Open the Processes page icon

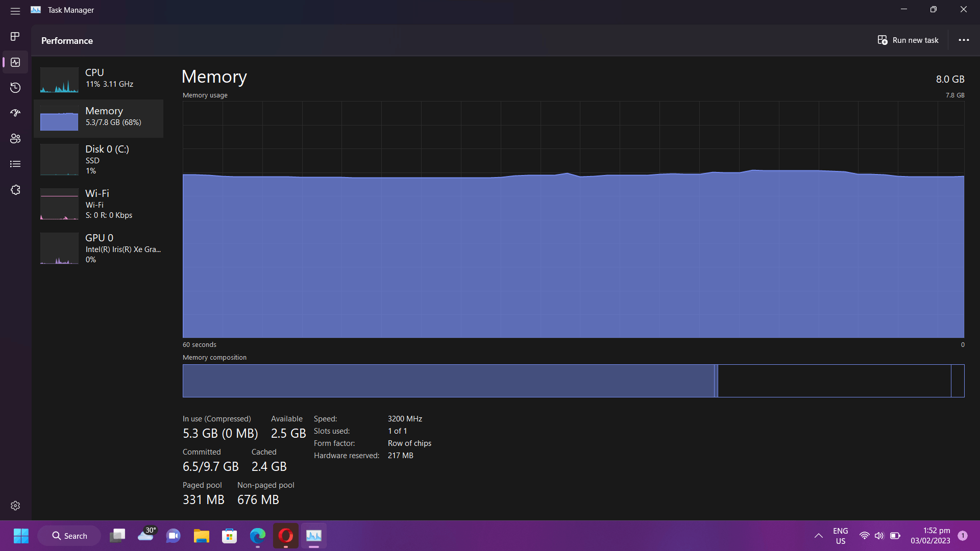click(x=15, y=36)
